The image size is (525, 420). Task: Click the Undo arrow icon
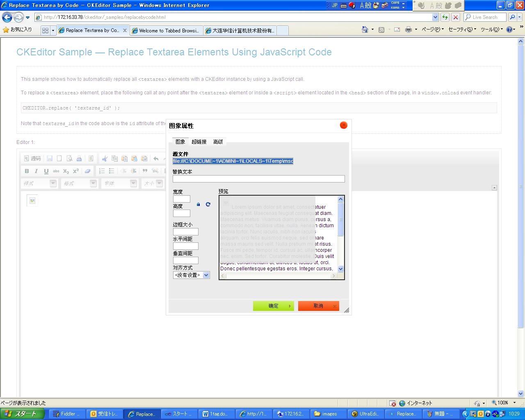pyautogui.click(x=156, y=158)
